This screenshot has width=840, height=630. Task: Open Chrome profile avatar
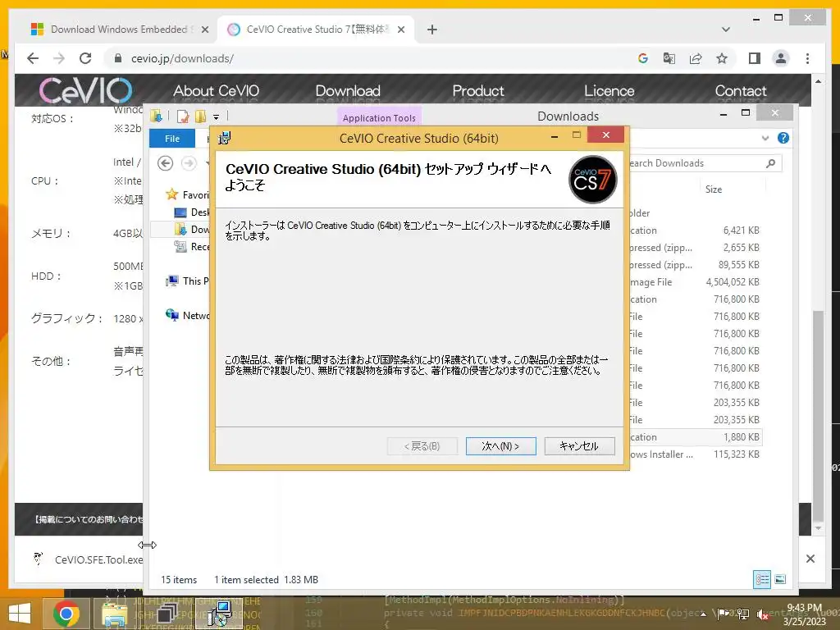781,58
